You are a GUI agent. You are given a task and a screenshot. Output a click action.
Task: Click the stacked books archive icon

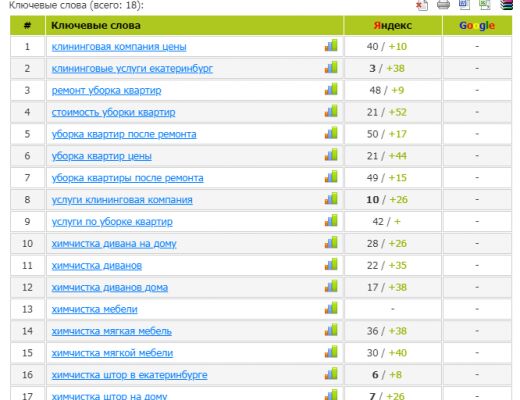[506, 5]
